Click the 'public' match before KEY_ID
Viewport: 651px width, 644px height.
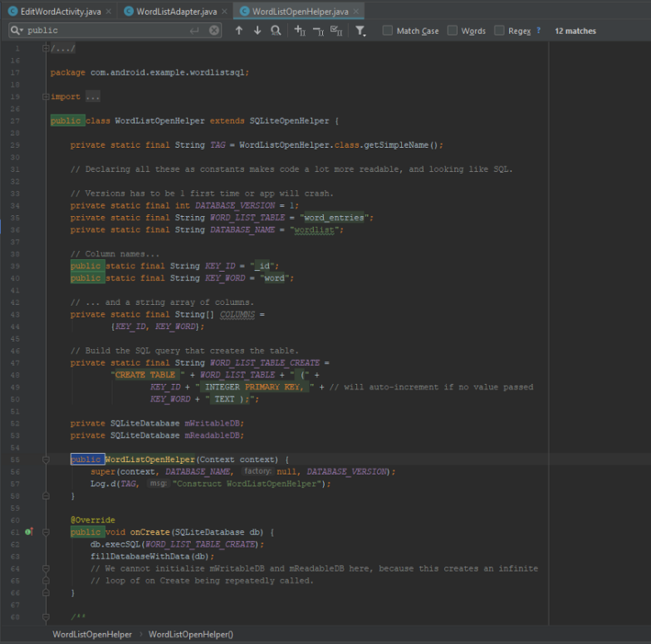pyautogui.click(x=88, y=266)
